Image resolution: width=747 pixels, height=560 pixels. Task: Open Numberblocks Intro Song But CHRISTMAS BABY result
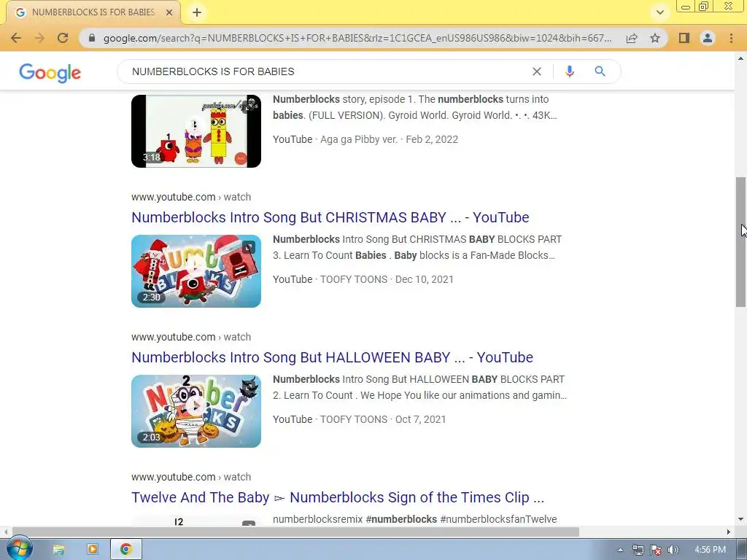tap(330, 217)
